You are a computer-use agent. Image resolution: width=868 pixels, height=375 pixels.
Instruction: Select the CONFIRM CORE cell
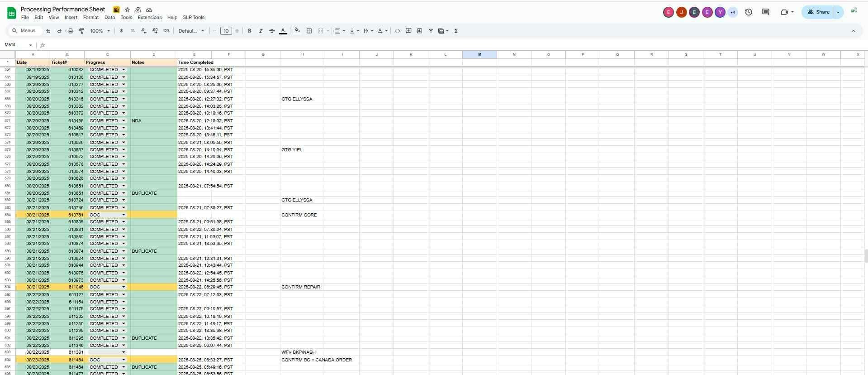302,215
